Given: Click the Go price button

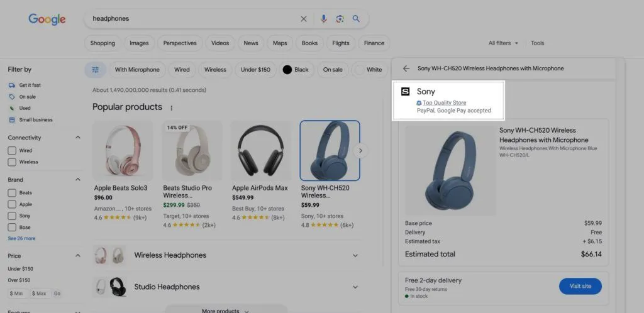Looking at the screenshot, I should 57,294.
